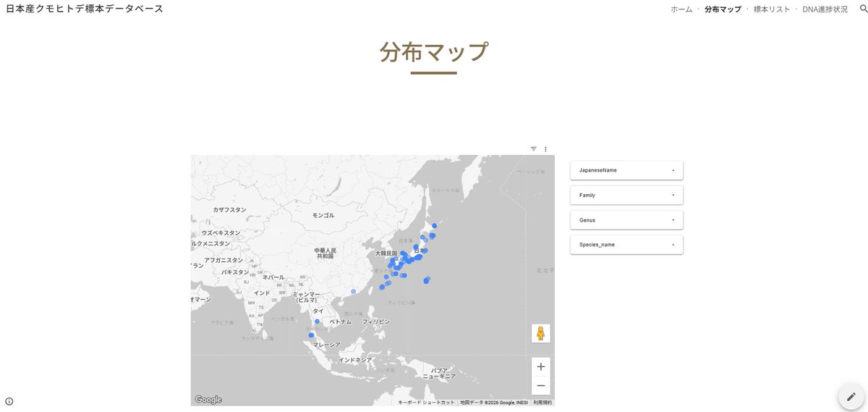This screenshot has height=412, width=868.
Task: Click the 地図データ attribution text
Action: point(494,403)
